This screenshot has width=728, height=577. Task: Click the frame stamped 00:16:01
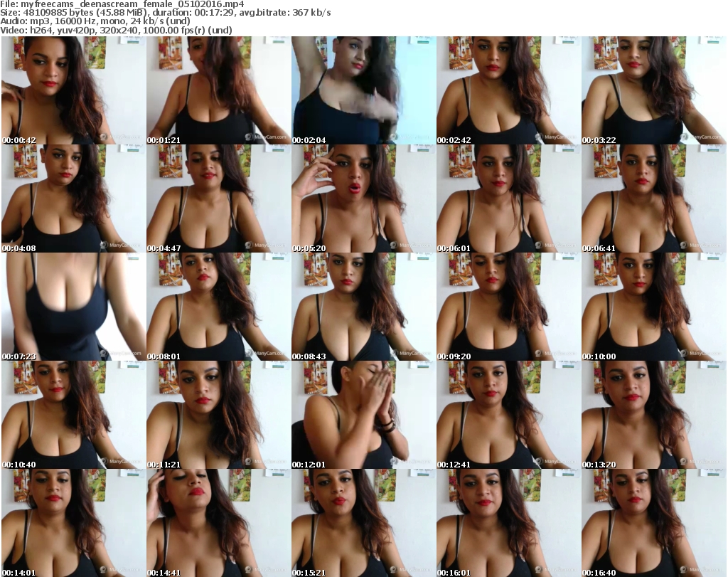[509, 523]
